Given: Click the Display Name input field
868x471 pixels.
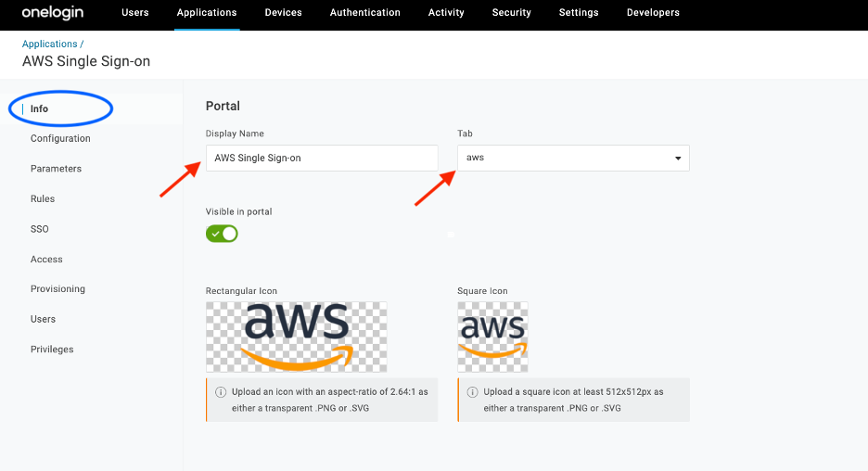Looking at the screenshot, I should point(322,158).
